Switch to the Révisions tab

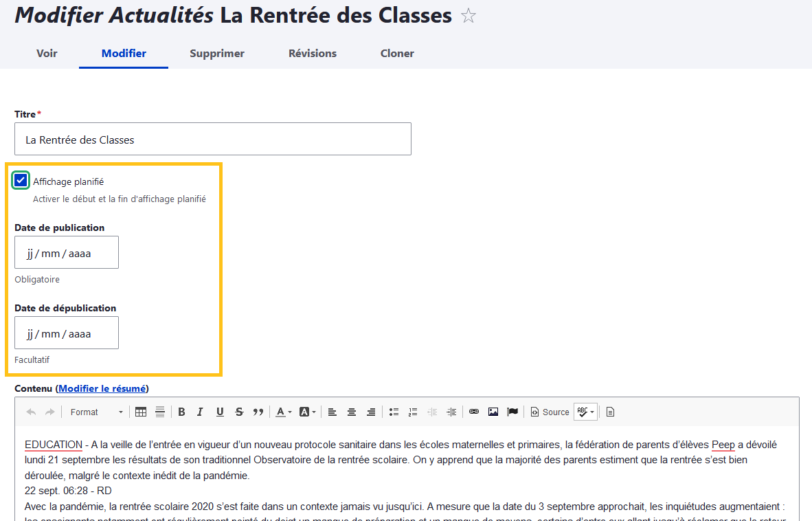click(313, 54)
